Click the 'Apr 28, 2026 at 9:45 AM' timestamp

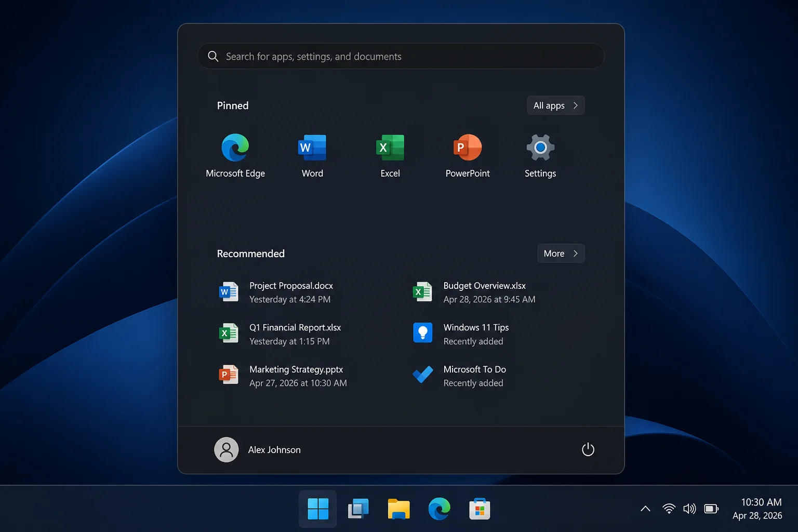489,299
